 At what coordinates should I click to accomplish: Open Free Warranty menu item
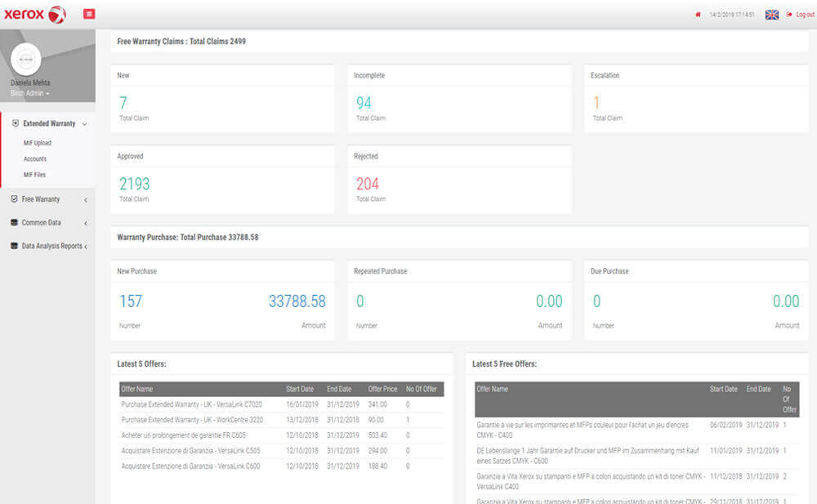[41, 199]
